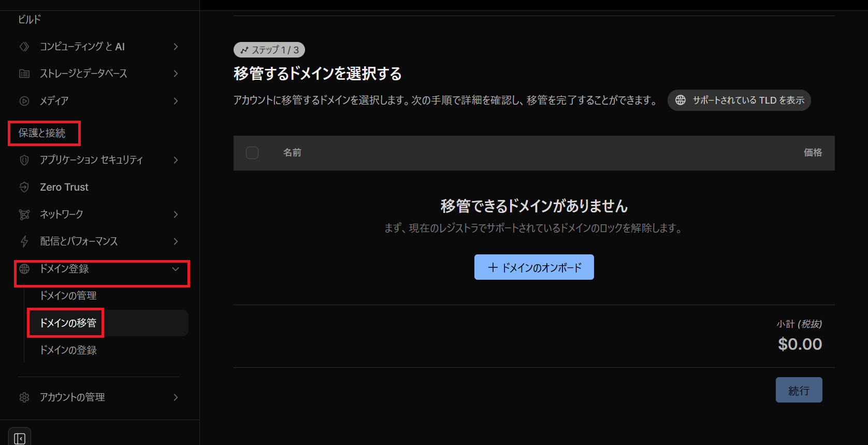Click the Application Security shield icon

tap(24, 160)
